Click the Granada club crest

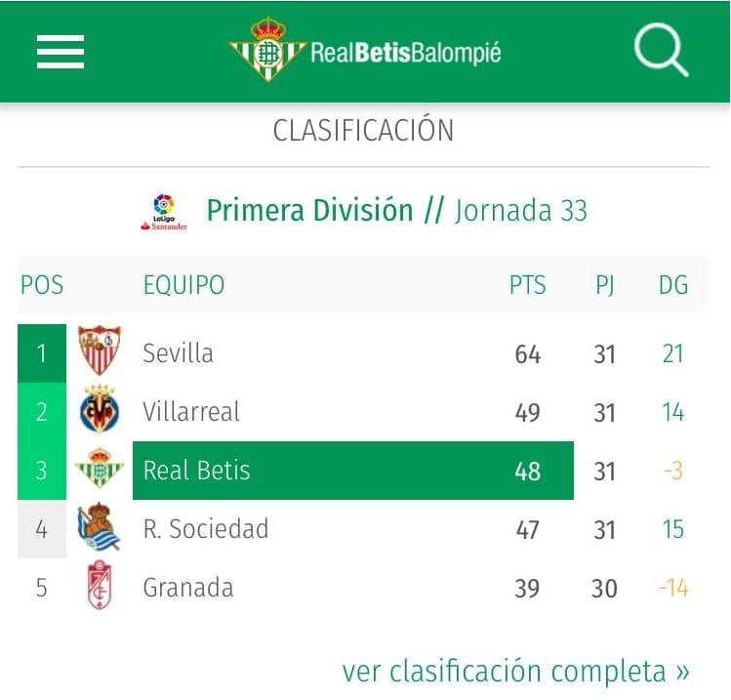[x=100, y=587]
